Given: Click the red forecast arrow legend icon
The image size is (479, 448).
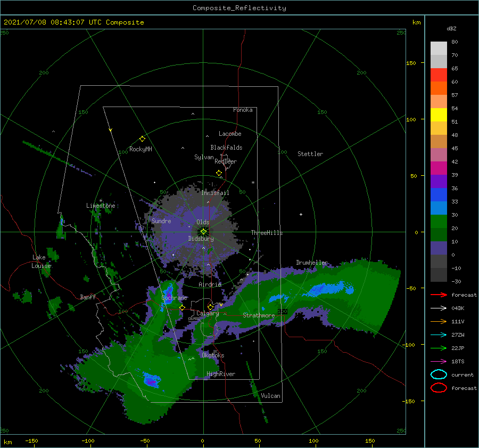Looking at the screenshot, I should click(x=439, y=295).
